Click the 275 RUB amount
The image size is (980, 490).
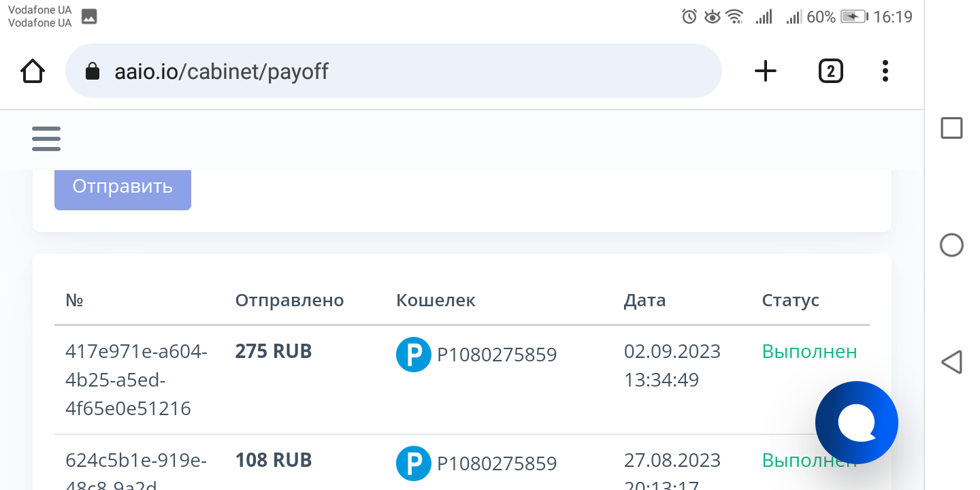[x=274, y=351]
